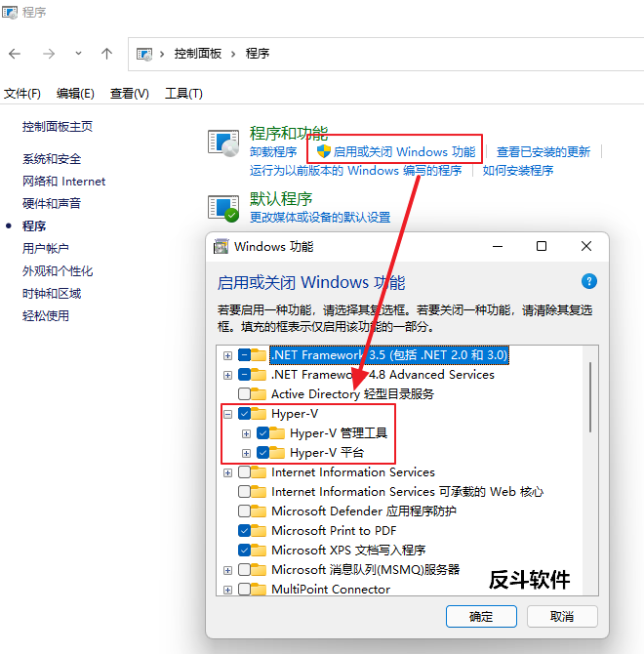The image size is (644, 654).
Task: Enable Active Directory lightweight directory services checkbox
Action: [x=244, y=393]
